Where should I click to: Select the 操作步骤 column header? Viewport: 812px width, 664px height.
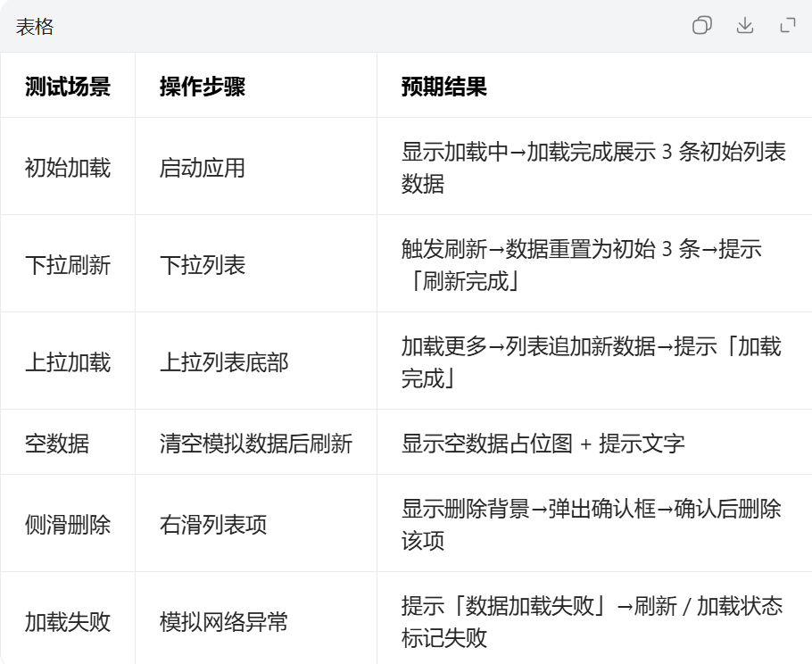pyautogui.click(x=256, y=86)
